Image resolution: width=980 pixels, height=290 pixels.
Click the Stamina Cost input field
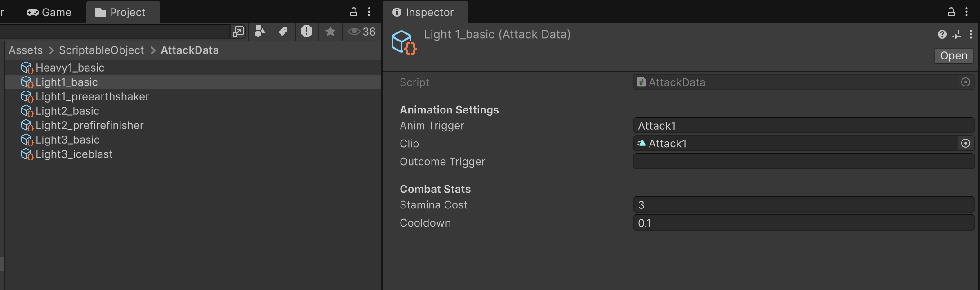[803, 205]
